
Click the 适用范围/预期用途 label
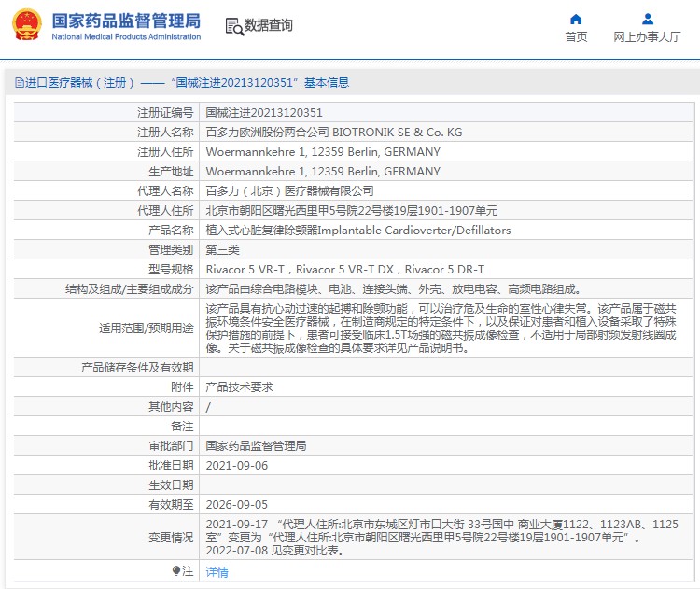(147, 329)
